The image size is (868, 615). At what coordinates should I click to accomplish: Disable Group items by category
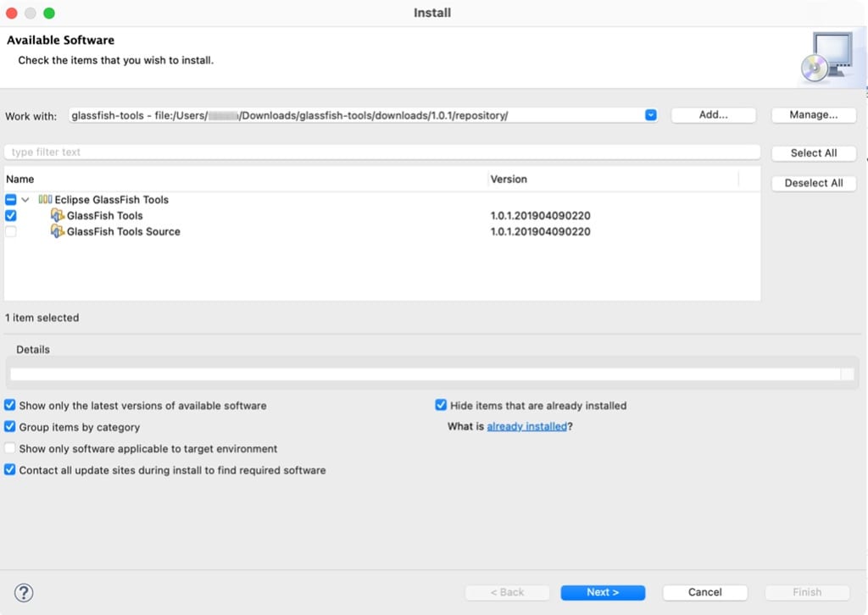(x=11, y=428)
